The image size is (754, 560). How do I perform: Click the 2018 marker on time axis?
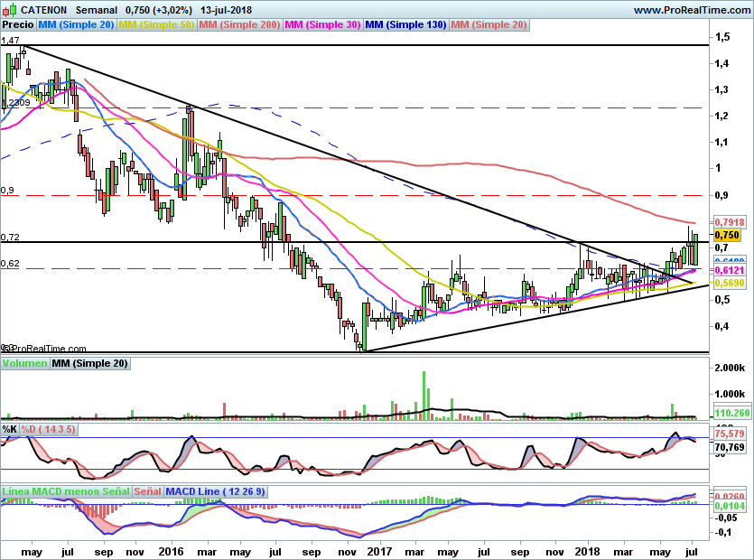589,550
